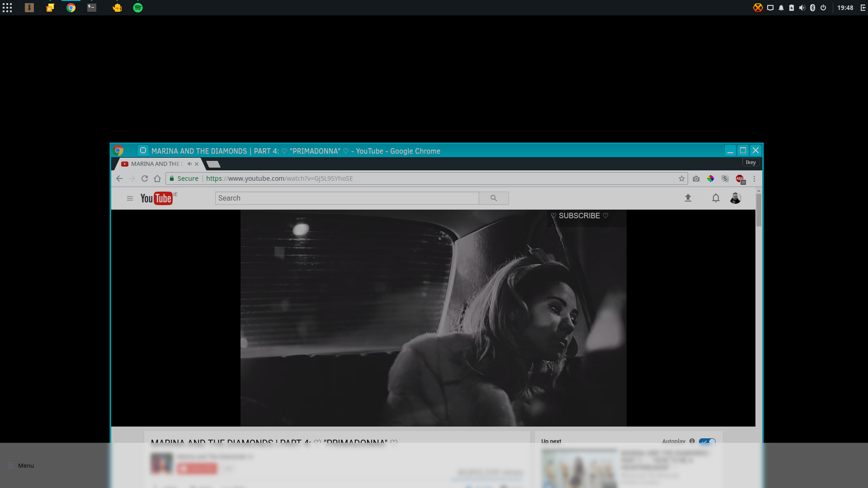Click the YouTube upload icon
Screen dimensions: 868x488
688,198
